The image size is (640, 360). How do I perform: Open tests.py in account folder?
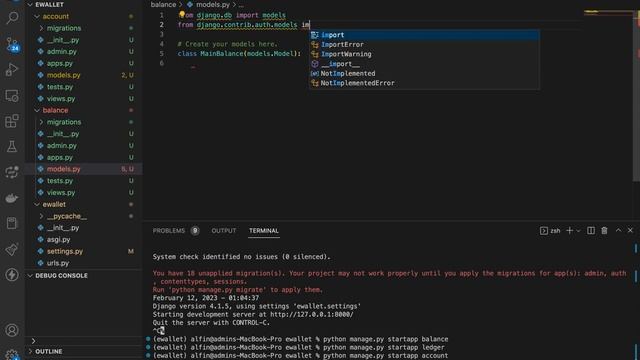[60, 87]
